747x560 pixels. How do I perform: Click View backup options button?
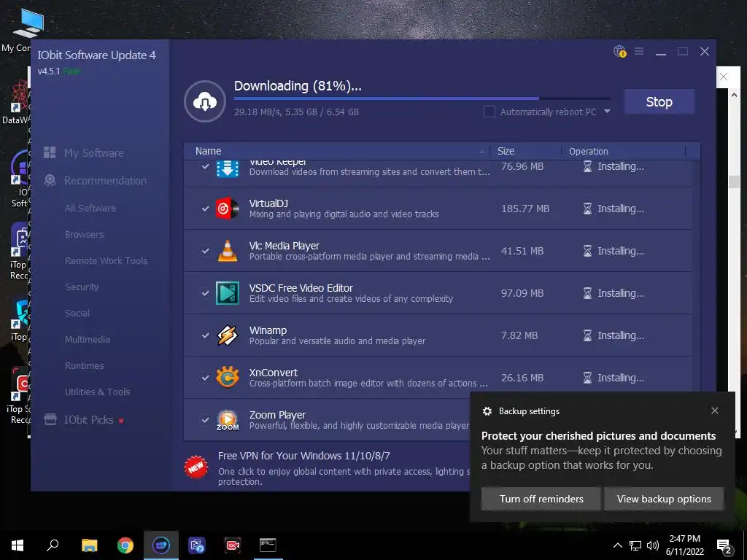664,499
